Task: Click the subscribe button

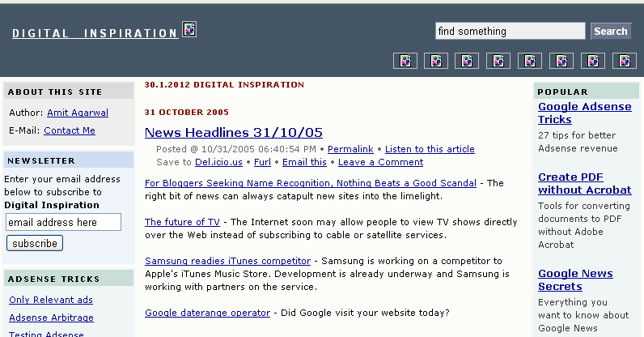Action: [35, 243]
